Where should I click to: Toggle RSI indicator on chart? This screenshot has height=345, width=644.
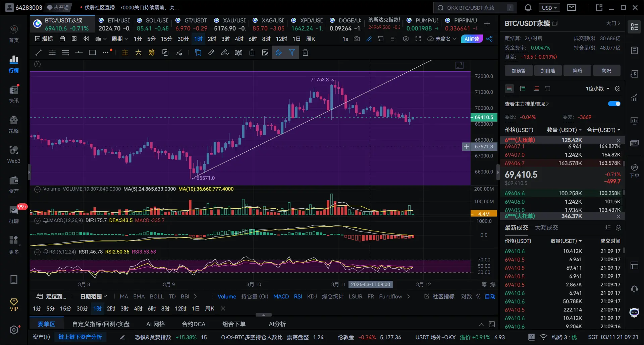point(298,296)
